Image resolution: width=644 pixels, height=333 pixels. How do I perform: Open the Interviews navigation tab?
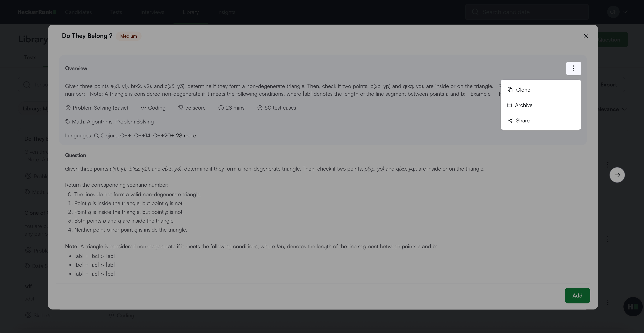152,12
